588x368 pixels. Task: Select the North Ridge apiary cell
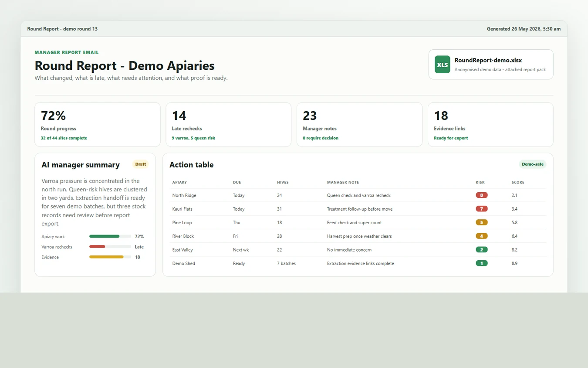(x=184, y=195)
